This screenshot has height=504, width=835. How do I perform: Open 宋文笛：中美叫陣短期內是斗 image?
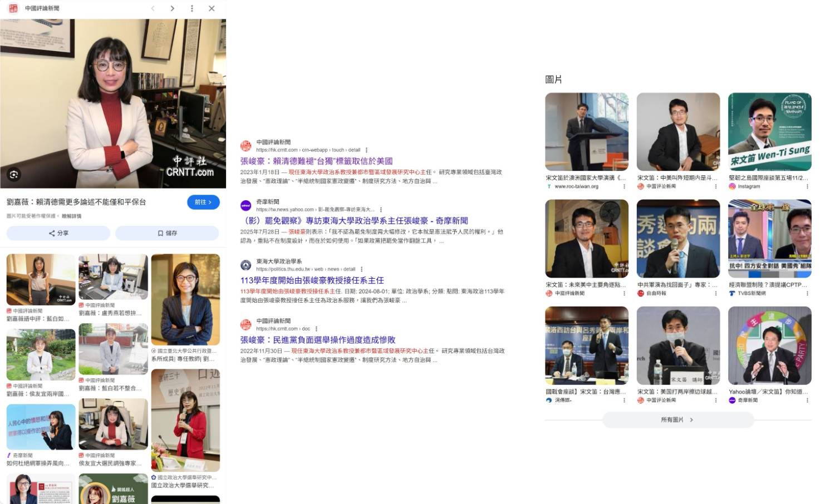click(x=678, y=132)
